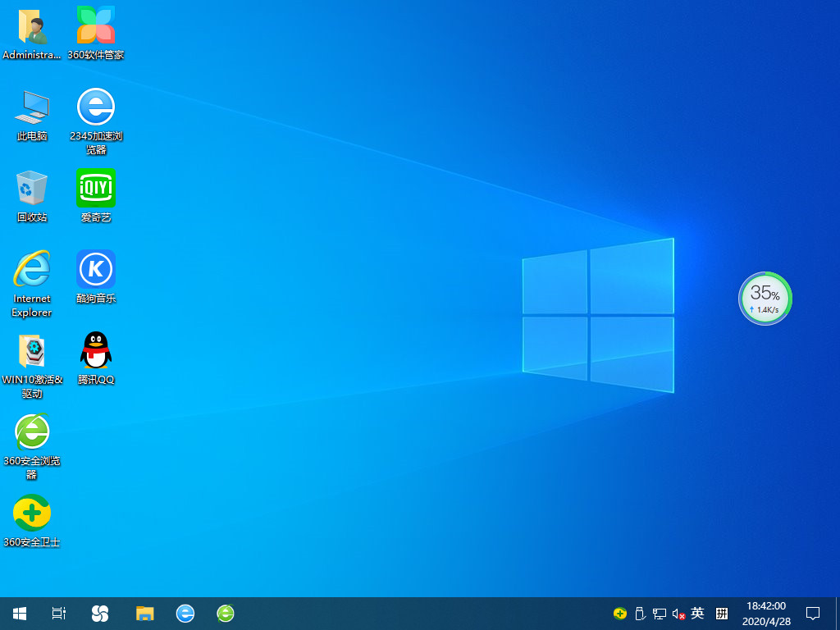Open the Administrator user folder

32,25
